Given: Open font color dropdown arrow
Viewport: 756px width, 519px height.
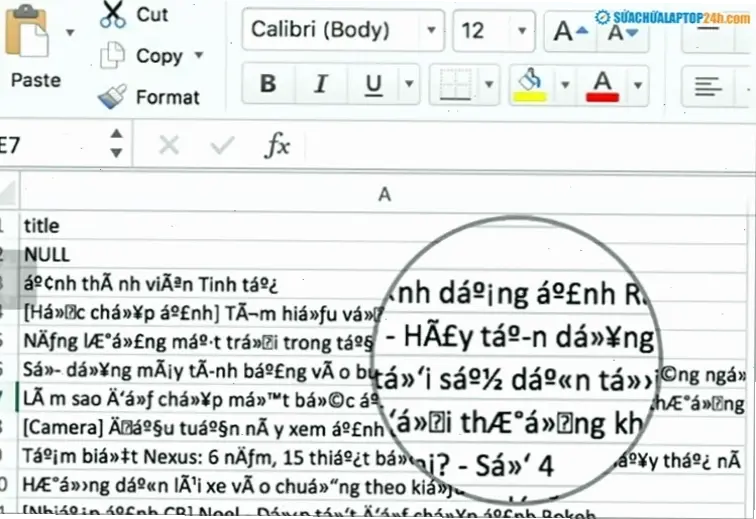Looking at the screenshot, I should pyautogui.click(x=638, y=86).
